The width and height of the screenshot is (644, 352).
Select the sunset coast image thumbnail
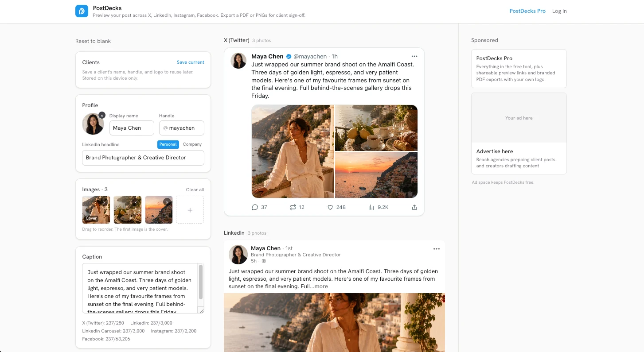(x=159, y=210)
